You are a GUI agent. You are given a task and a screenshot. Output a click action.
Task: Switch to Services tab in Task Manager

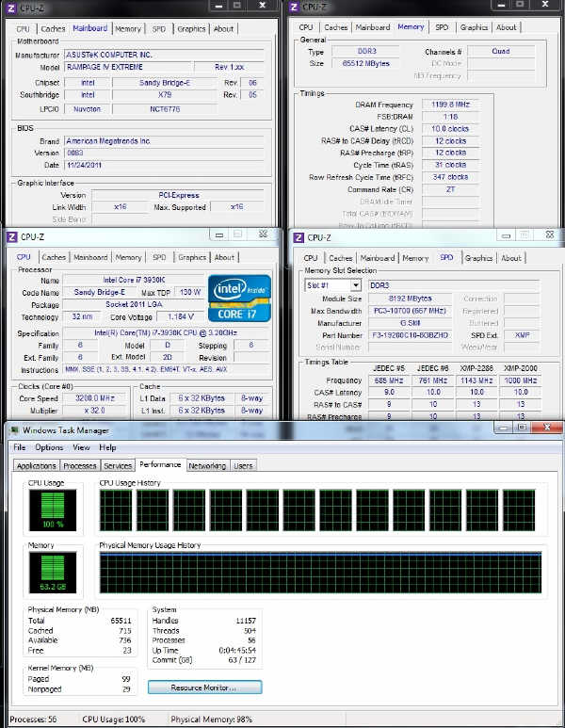pos(118,465)
